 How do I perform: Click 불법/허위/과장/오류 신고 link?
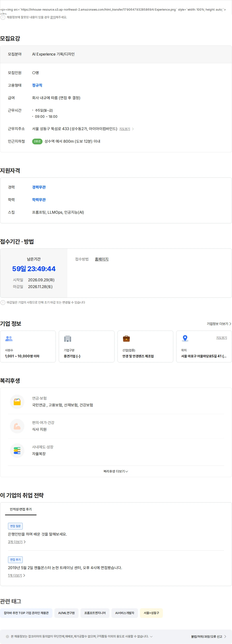point(206,637)
